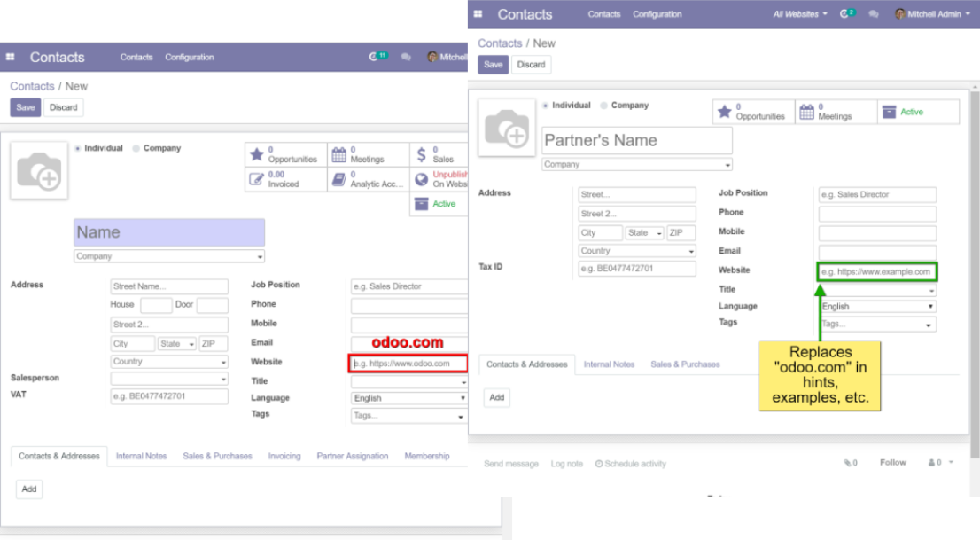Viewport: 980px width, 540px height.
Task: Switch to Internal Notes tab in left window
Action: (x=141, y=456)
